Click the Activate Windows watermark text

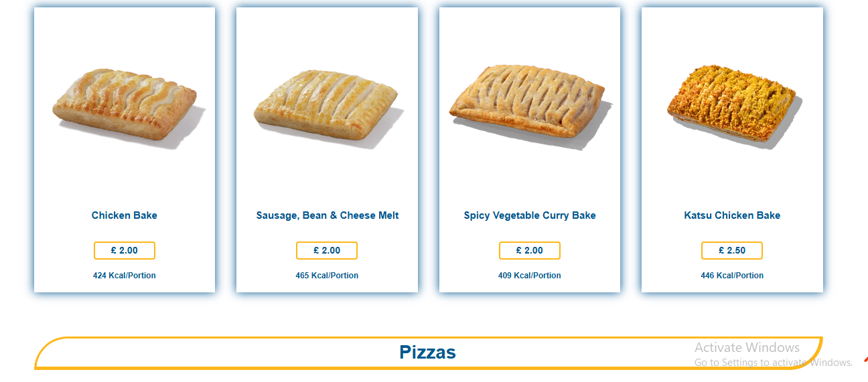click(747, 347)
